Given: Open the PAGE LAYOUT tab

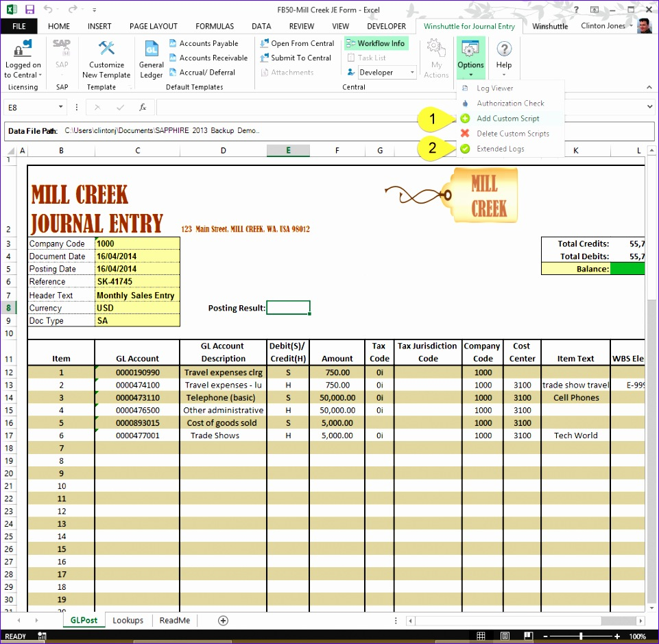Looking at the screenshot, I should (x=154, y=26).
